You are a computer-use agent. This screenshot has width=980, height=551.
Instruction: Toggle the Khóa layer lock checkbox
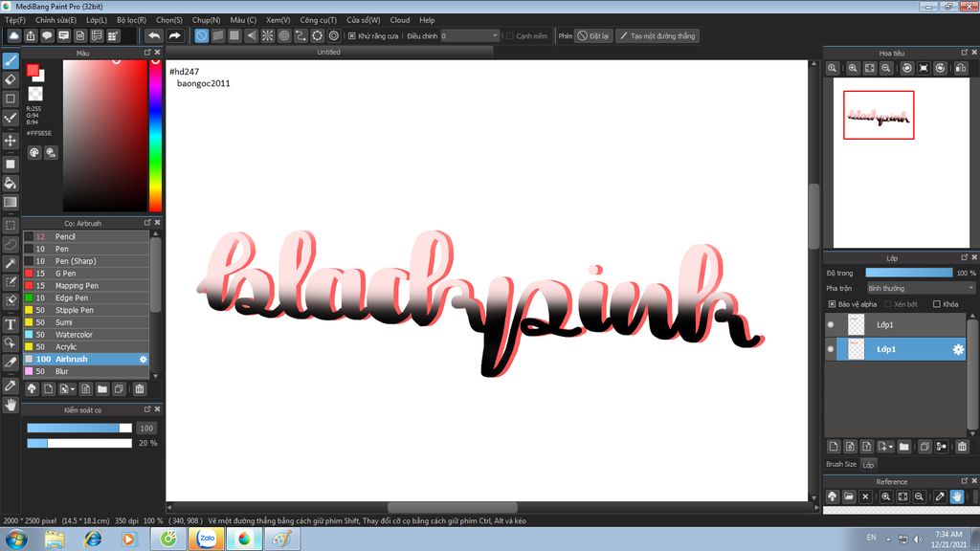coord(936,304)
